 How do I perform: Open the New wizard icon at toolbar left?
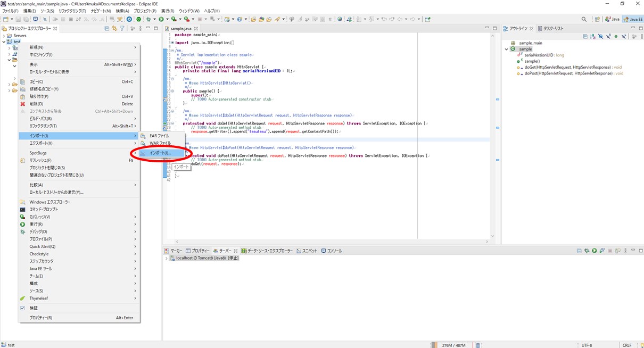[x=5, y=19]
